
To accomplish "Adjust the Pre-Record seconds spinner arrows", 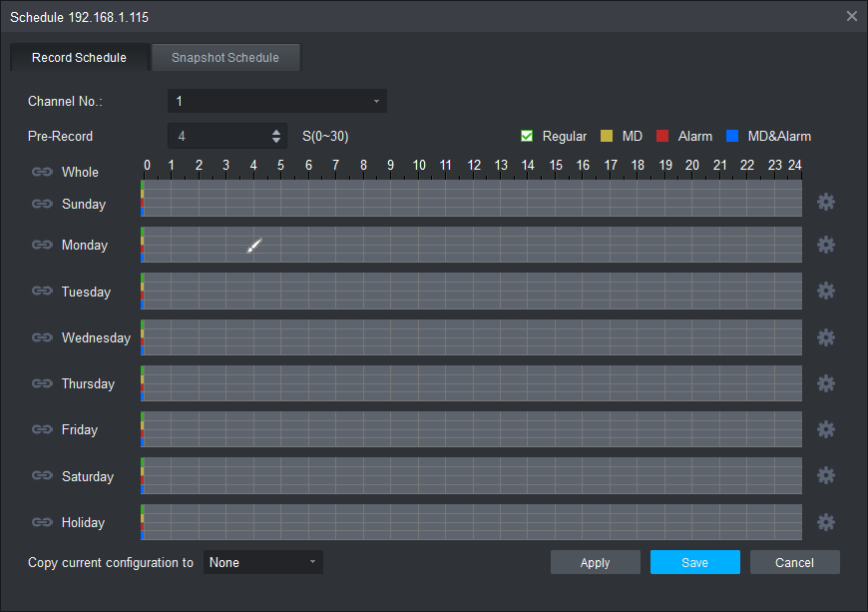I will [276, 136].
